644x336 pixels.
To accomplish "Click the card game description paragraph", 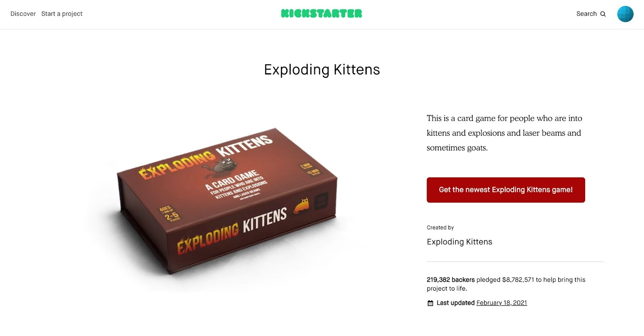I will 504,133.
